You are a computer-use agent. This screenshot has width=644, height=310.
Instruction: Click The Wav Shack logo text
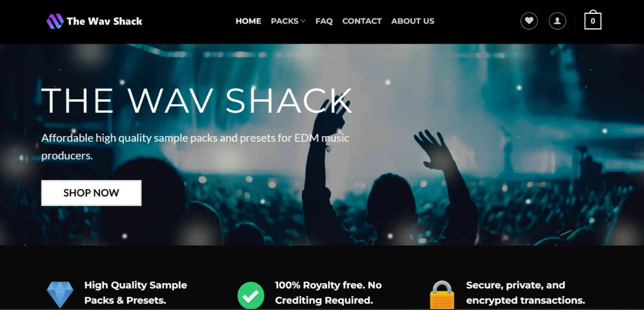coord(104,21)
